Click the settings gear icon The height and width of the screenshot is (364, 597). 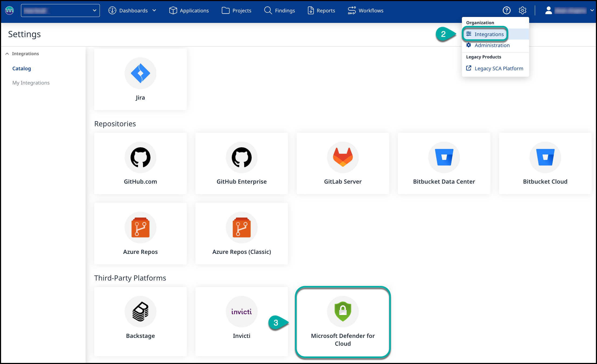click(522, 10)
